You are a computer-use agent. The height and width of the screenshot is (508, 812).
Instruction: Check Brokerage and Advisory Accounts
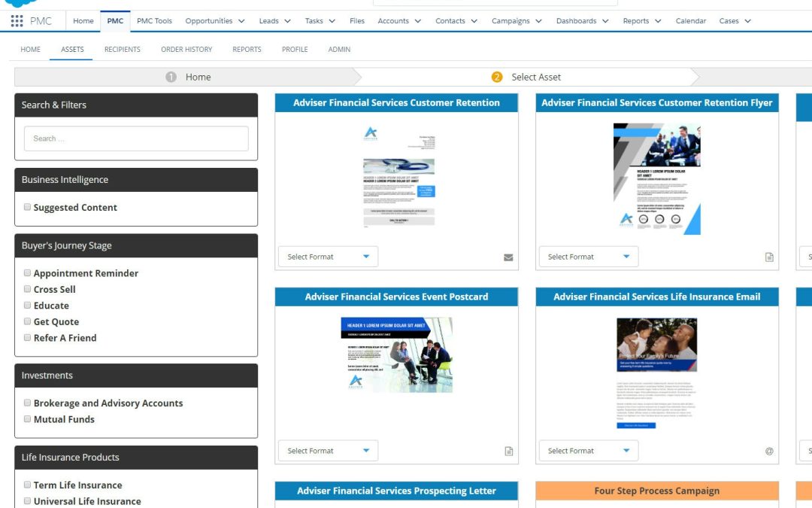[x=27, y=402]
